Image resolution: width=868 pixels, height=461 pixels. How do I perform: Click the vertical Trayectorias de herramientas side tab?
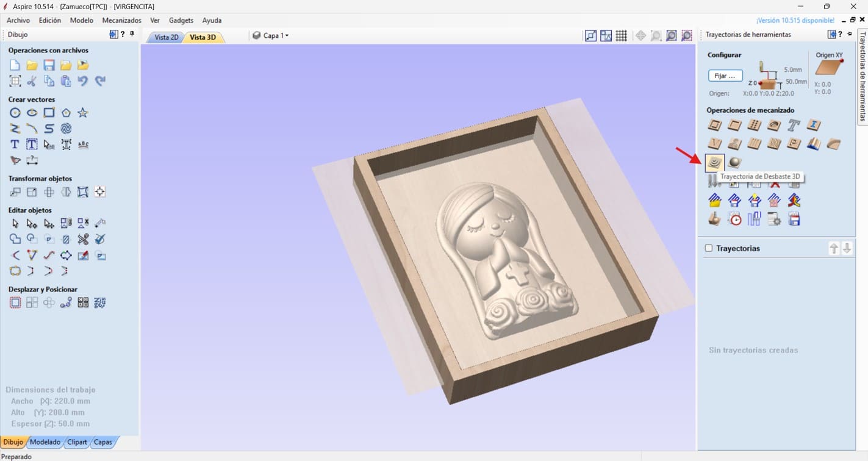point(862,76)
